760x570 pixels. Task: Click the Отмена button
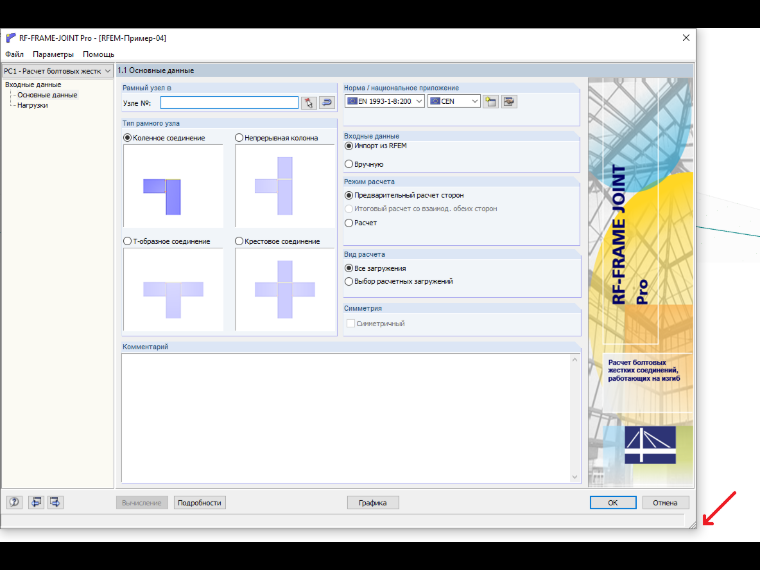coord(665,503)
